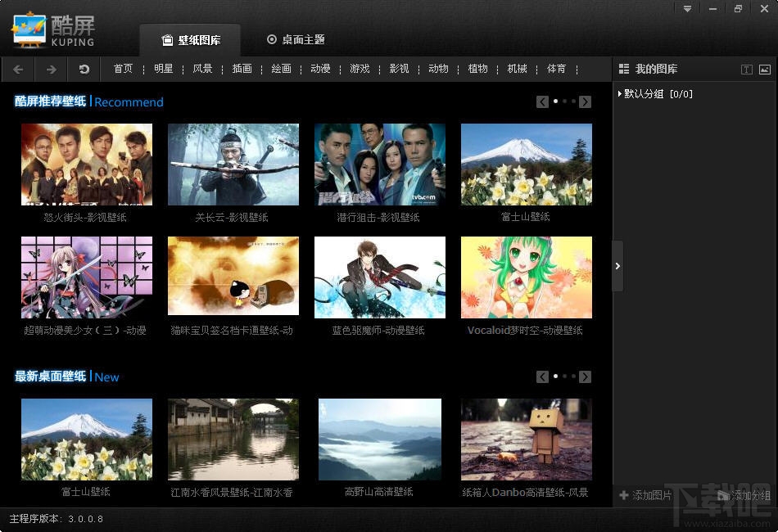The width and height of the screenshot is (778, 532).
Task: Open the 蓝色驱魔师 wallpaper thumbnail
Action: click(x=380, y=277)
